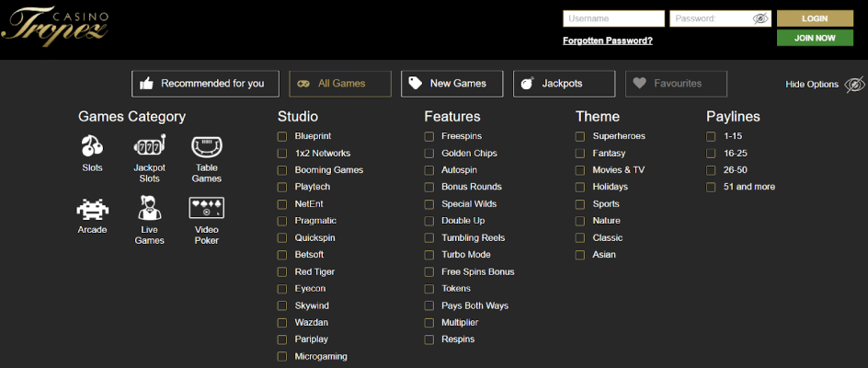Switch to the New Games tab
868x368 pixels.
[x=452, y=84]
